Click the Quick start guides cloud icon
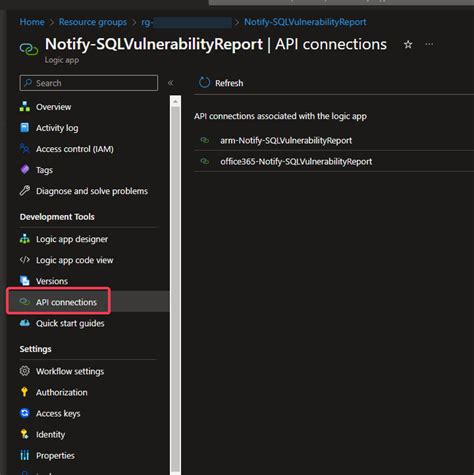Viewport: 474px width, 475px height. pos(25,323)
